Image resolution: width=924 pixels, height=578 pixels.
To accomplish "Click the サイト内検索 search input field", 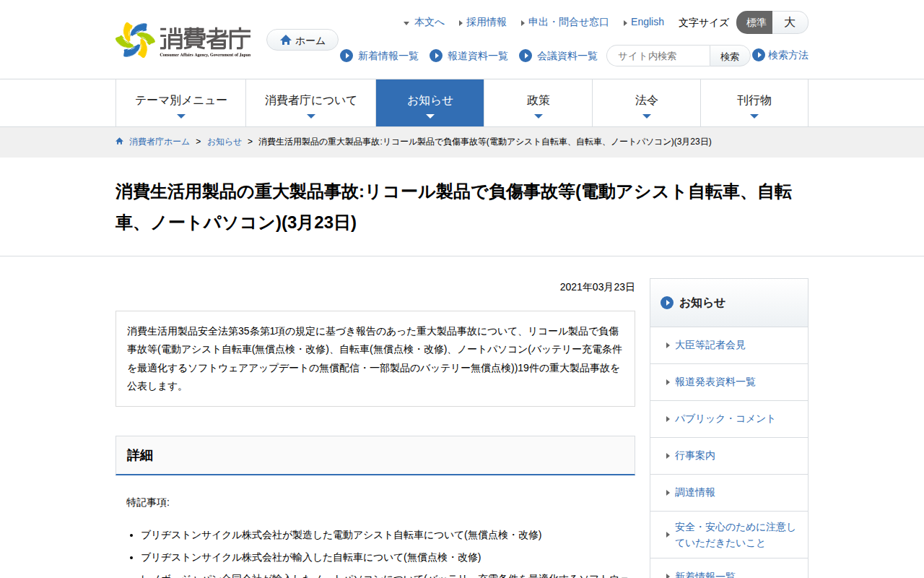I will [658, 56].
